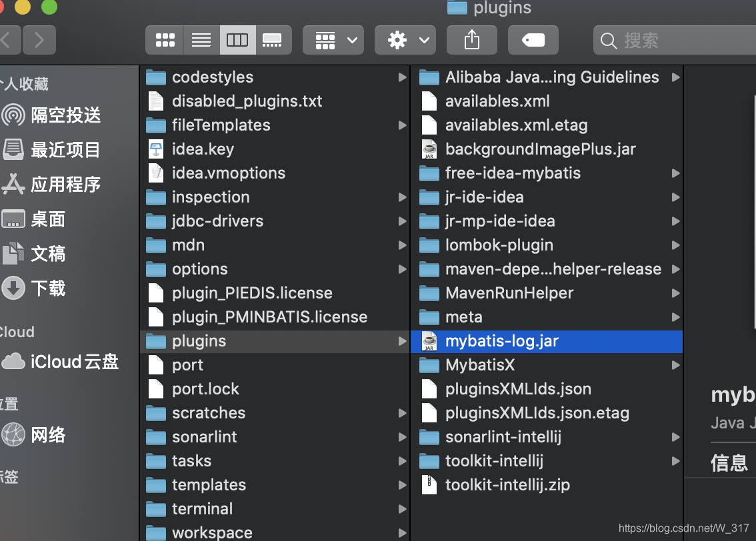Open Downloads (下载) in the sidebar
This screenshot has width=756, height=541.
pos(34,288)
